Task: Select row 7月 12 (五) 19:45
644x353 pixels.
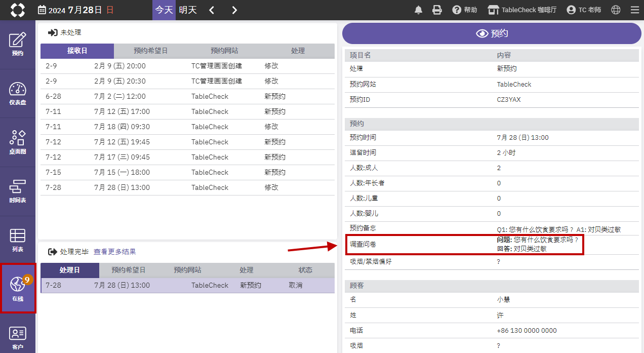Action: pos(187,142)
